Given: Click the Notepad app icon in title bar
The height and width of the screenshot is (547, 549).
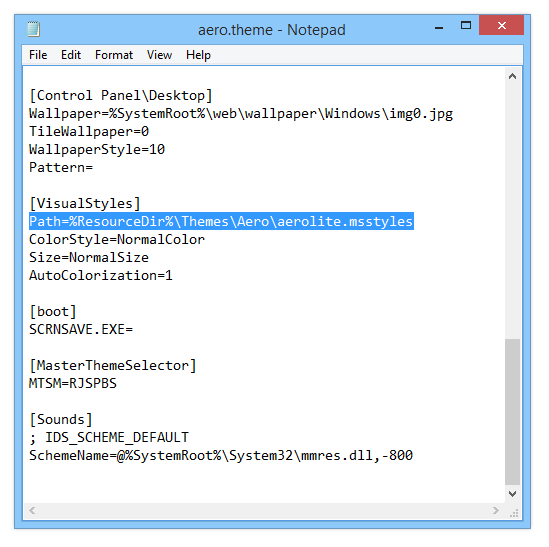Looking at the screenshot, I should click(34, 29).
